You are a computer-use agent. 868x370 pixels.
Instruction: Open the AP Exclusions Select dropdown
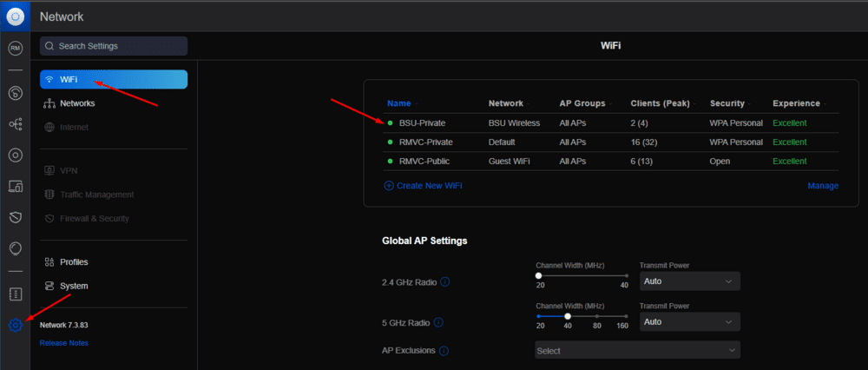[638, 351]
